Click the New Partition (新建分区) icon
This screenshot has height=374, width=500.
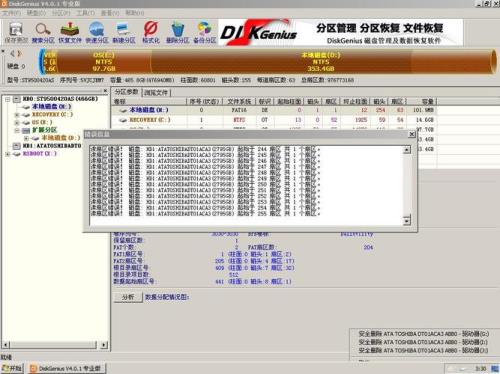pos(124,32)
